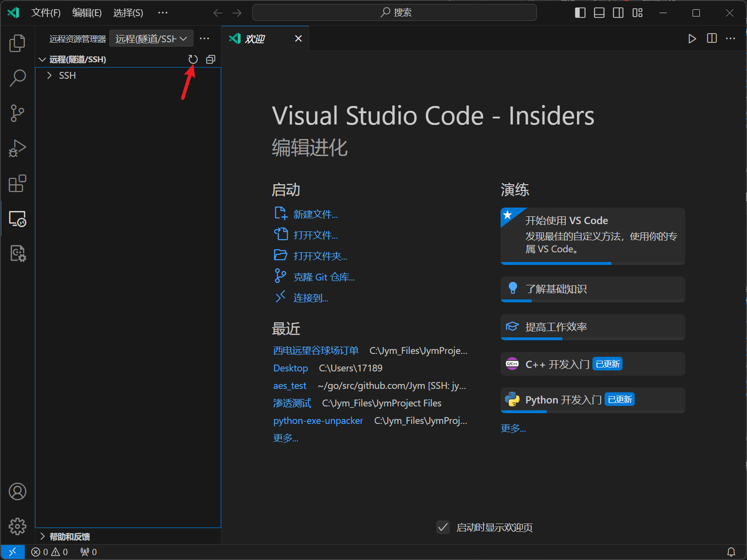Click the VS Code logo in title bar
Image resolution: width=747 pixels, height=560 pixels.
(13, 13)
